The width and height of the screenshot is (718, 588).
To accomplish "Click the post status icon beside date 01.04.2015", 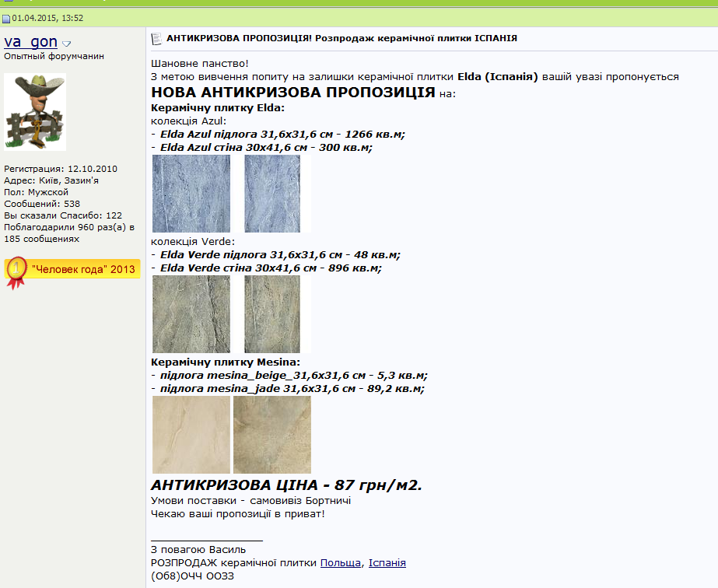I will click(6, 19).
